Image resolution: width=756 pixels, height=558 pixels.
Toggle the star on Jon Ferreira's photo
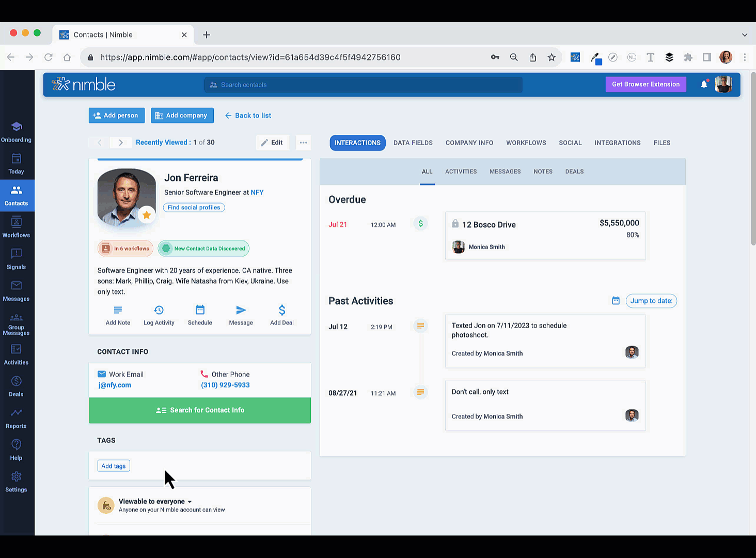tap(147, 215)
